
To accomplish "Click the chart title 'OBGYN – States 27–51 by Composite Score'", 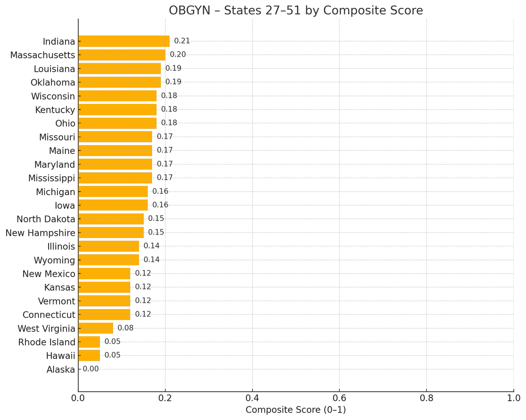I will 296,11.
